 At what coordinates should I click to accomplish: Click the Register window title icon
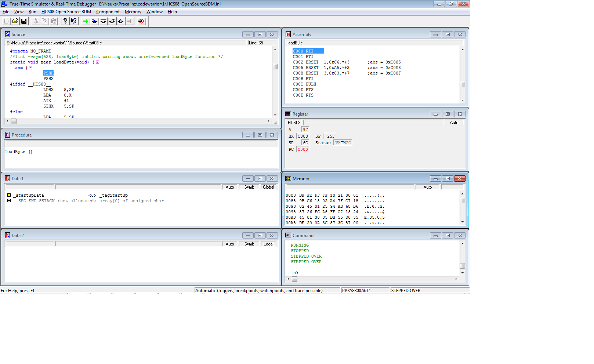click(288, 114)
